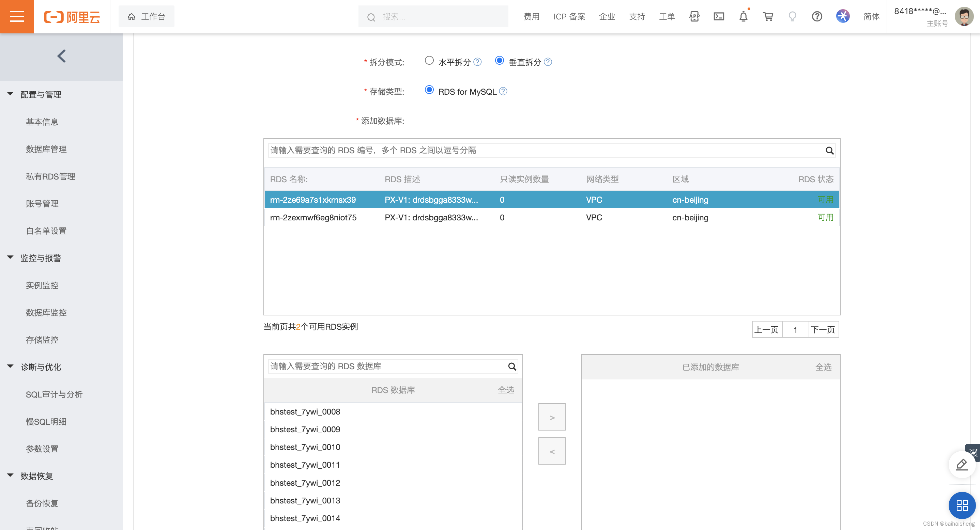Go to 工作台 workbench
This screenshot has height=530, width=980.
tap(147, 16)
